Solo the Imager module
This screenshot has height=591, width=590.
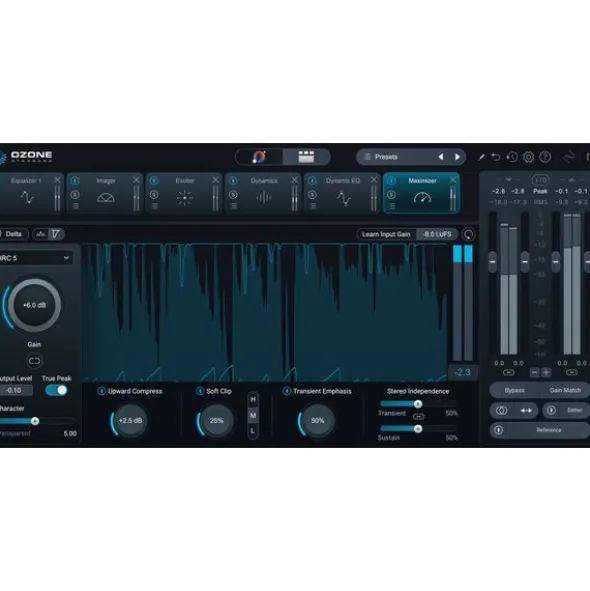75,195
